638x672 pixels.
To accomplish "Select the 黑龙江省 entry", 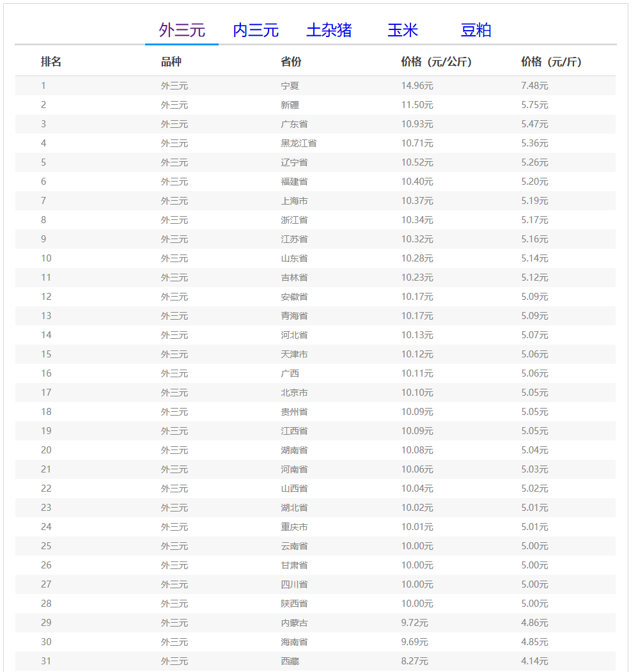I will (299, 143).
